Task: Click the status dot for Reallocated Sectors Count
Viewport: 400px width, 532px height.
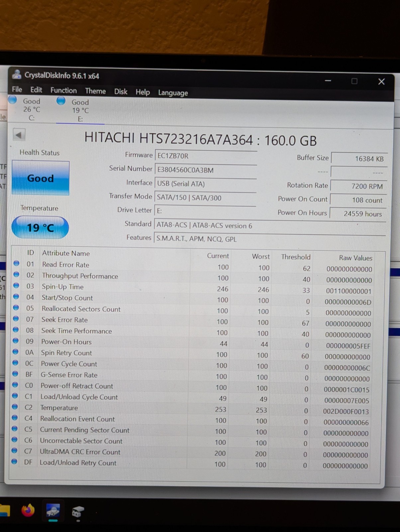Action: (x=16, y=308)
